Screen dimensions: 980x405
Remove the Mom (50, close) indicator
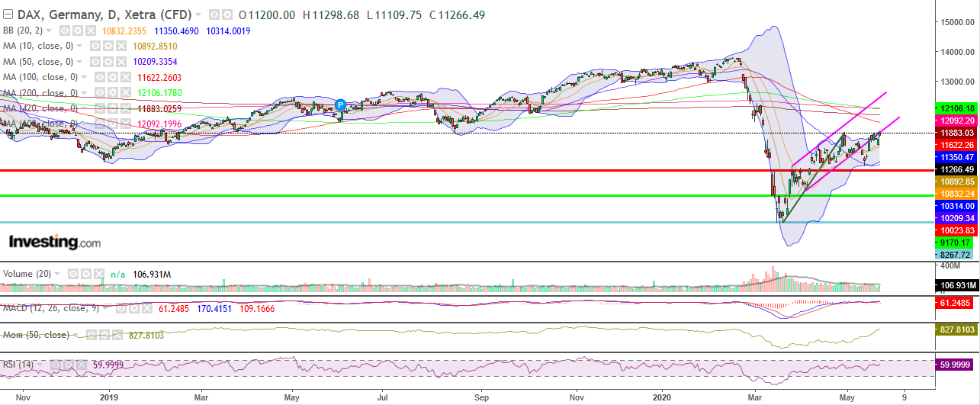pyautogui.click(x=117, y=335)
